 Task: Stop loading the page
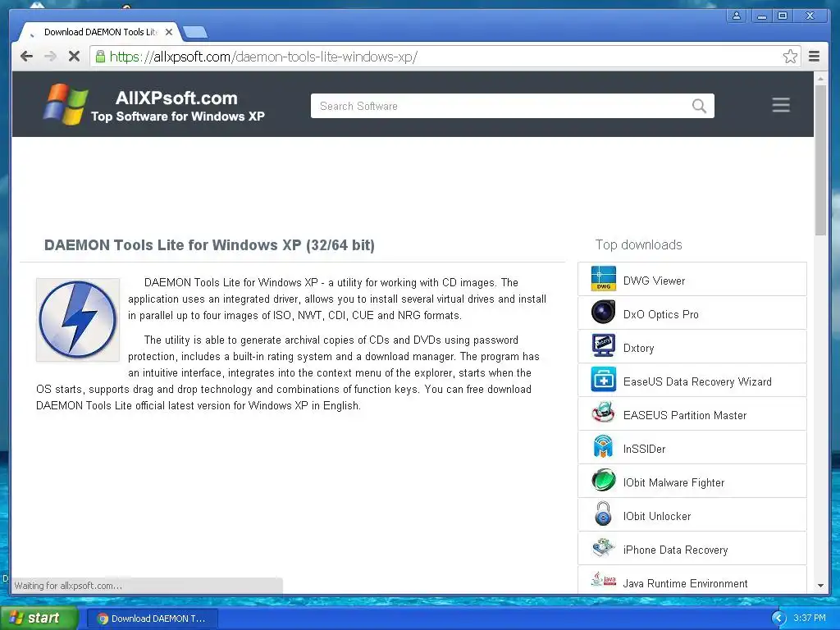[74, 57]
